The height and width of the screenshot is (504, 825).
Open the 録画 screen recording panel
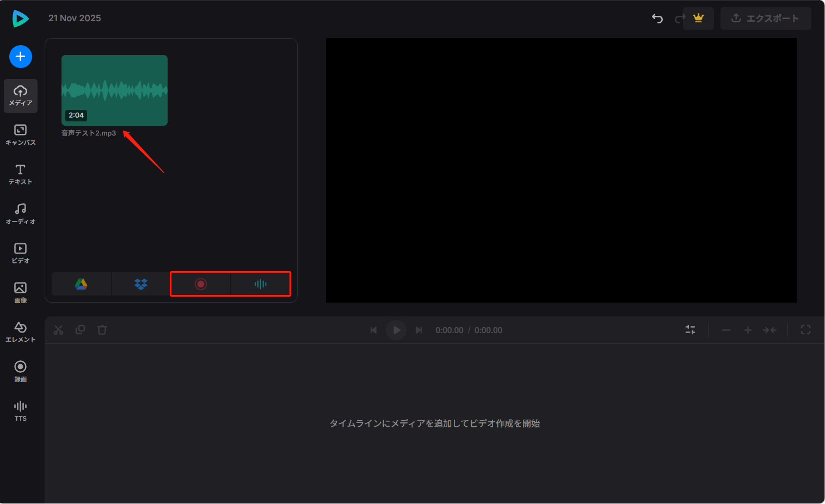click(20, 370)
